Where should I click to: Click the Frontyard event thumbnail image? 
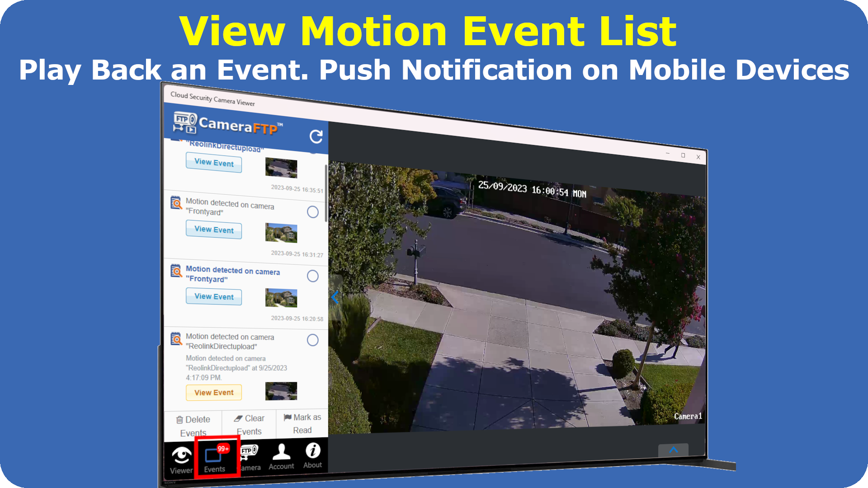pyautogui.click(x=281, y=233)
